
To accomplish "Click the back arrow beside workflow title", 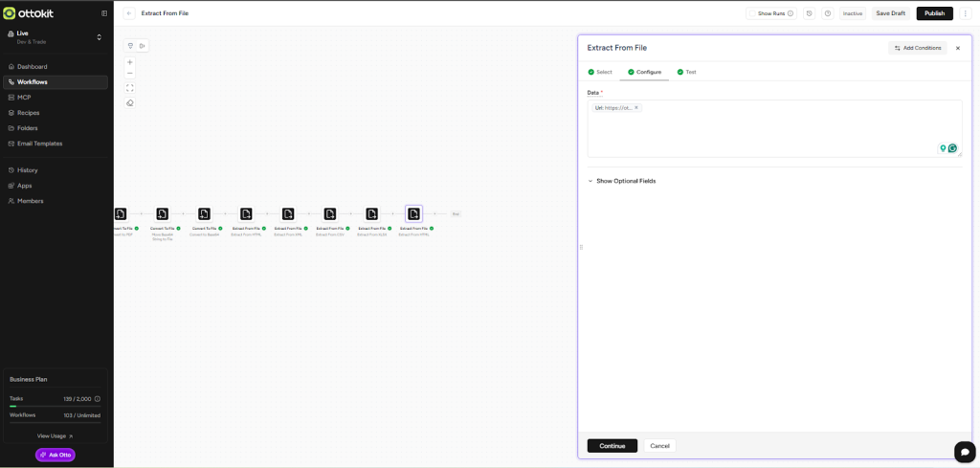I will [129, 13].
